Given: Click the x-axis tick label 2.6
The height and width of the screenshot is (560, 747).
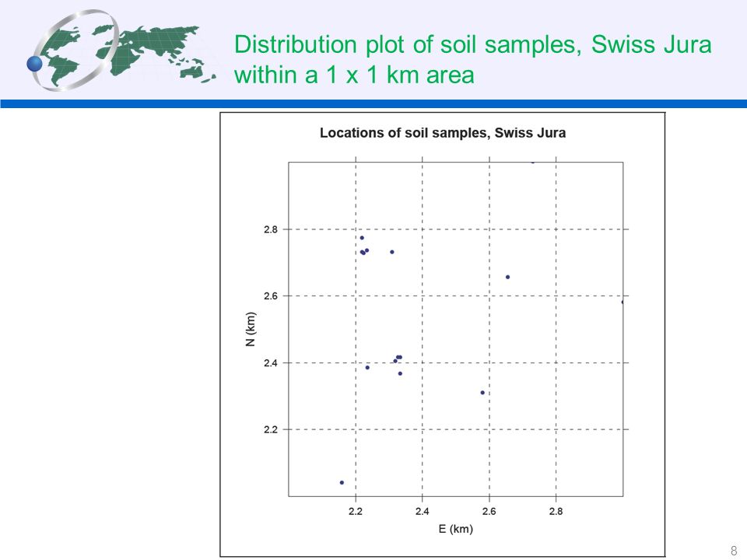Looking at the screenshot, I should [489, 512].
